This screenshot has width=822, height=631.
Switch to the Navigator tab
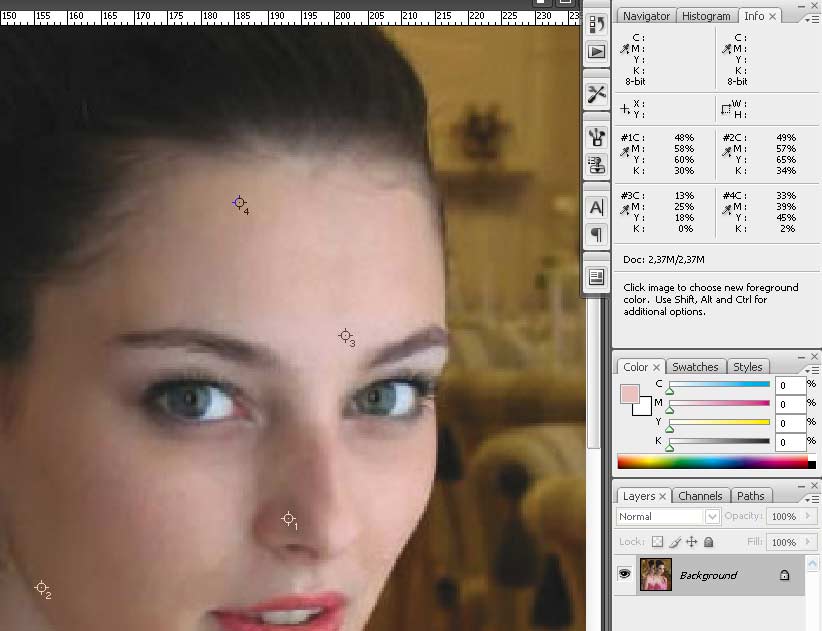(646, 16)
